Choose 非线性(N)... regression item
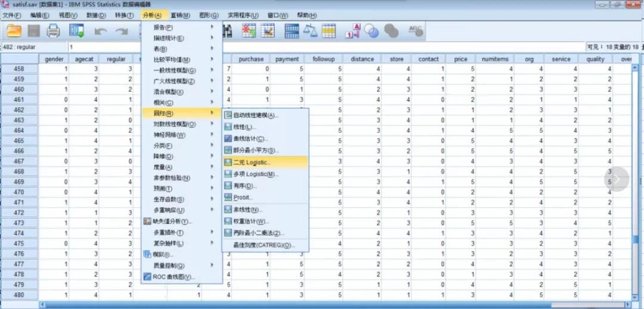 265,210
